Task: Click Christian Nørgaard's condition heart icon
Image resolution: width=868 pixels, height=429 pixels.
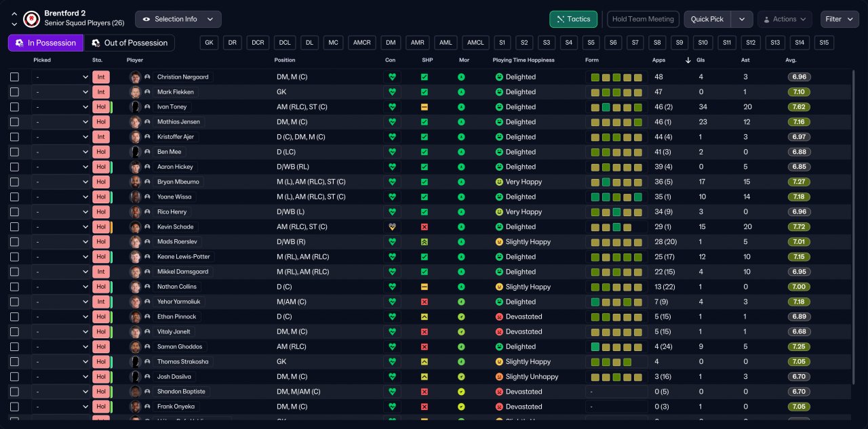Action: pyautogui.click(x=391, y=77)
